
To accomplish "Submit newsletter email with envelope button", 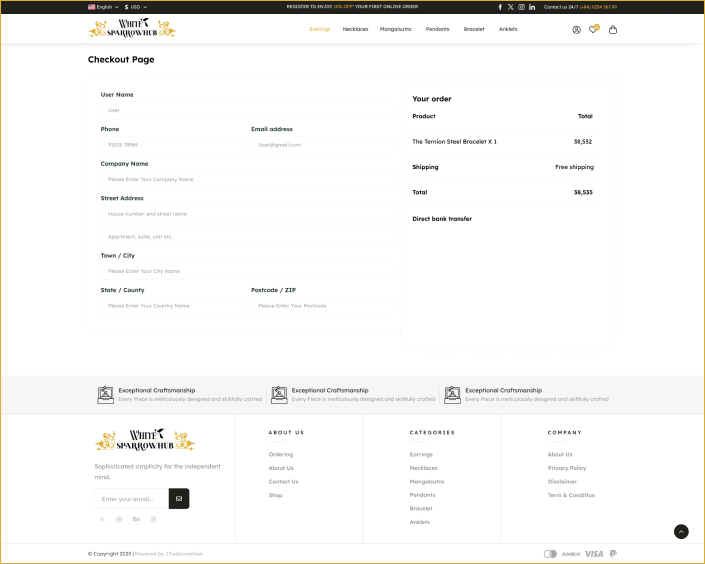I will [x=179, y=498].
